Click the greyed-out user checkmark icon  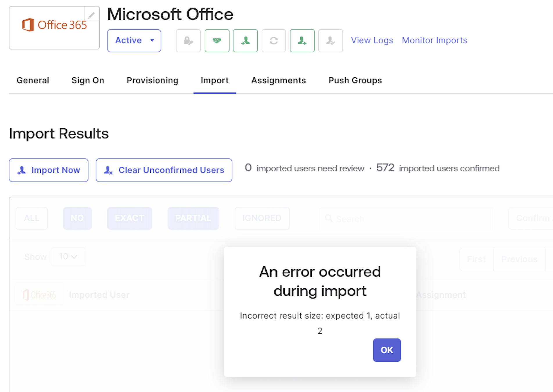tap(331, 41)
